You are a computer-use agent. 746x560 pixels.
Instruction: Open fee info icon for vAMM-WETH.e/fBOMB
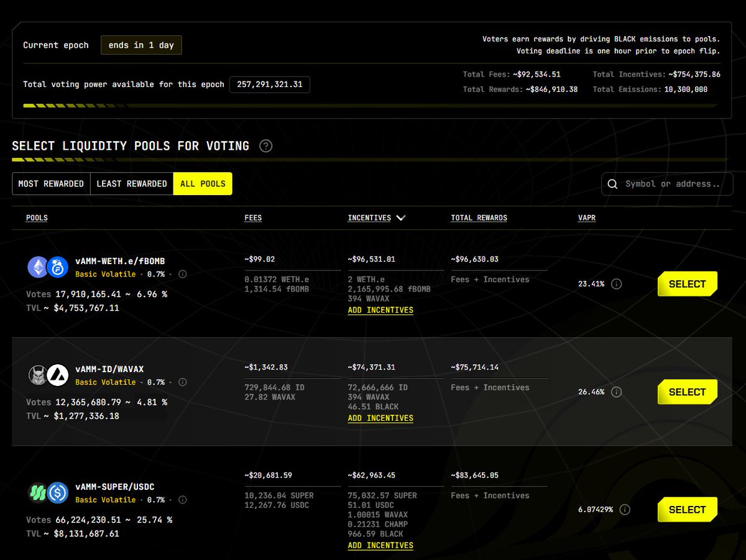click(182, 274)
